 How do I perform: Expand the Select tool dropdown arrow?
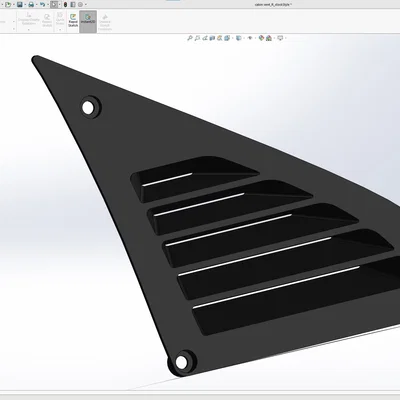click(60, 5)
